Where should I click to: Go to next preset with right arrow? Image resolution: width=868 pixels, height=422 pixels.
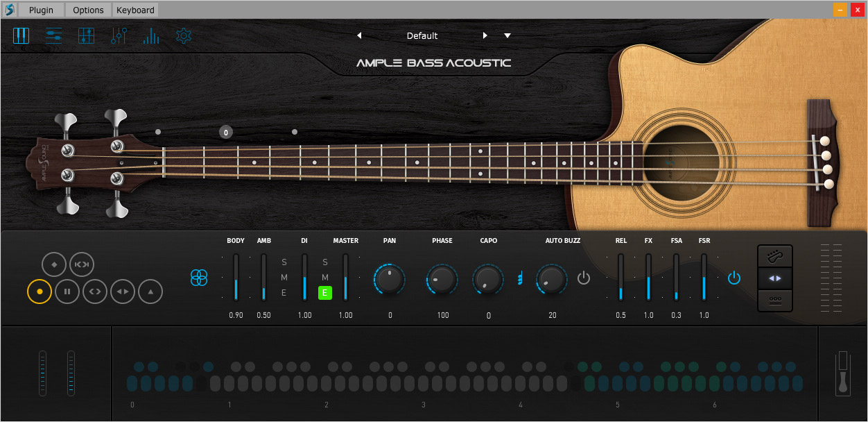point(485,36)
